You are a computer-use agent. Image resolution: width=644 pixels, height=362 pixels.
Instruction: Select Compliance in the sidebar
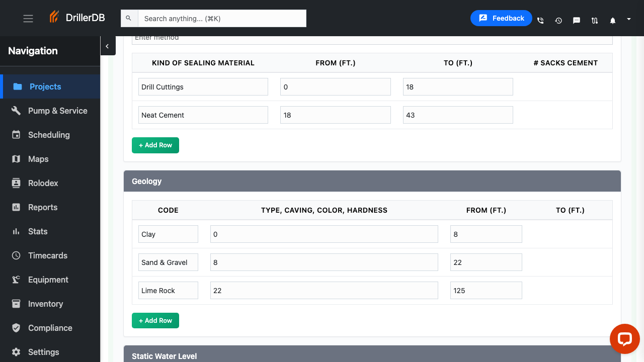tap(50, 328)
